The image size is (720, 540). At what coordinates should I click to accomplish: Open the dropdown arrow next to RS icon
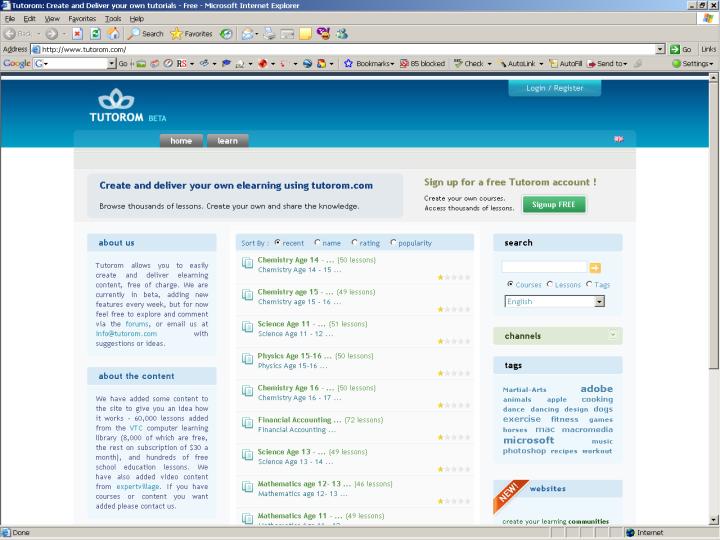pyautogui.click(x=191, y=63)
